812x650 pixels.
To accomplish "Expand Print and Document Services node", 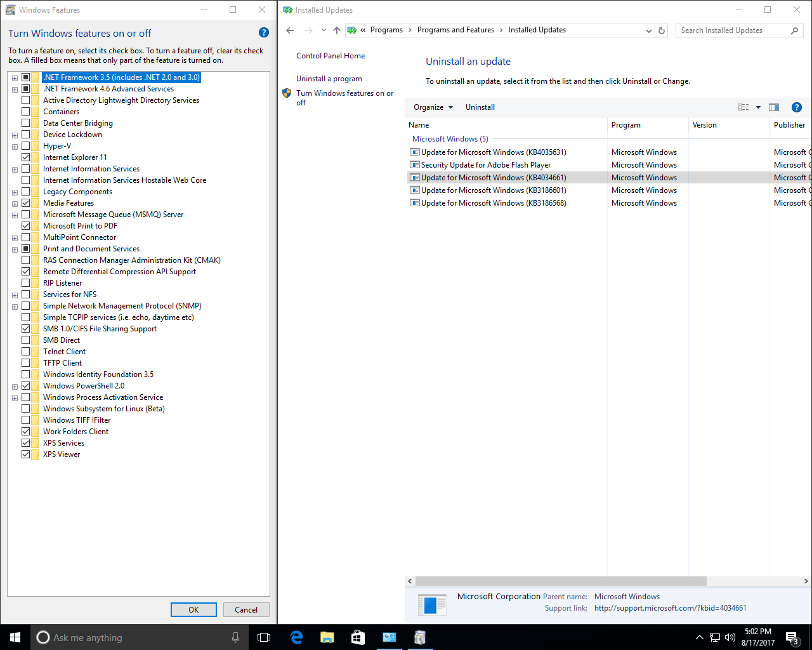I will tap(15, 249).
